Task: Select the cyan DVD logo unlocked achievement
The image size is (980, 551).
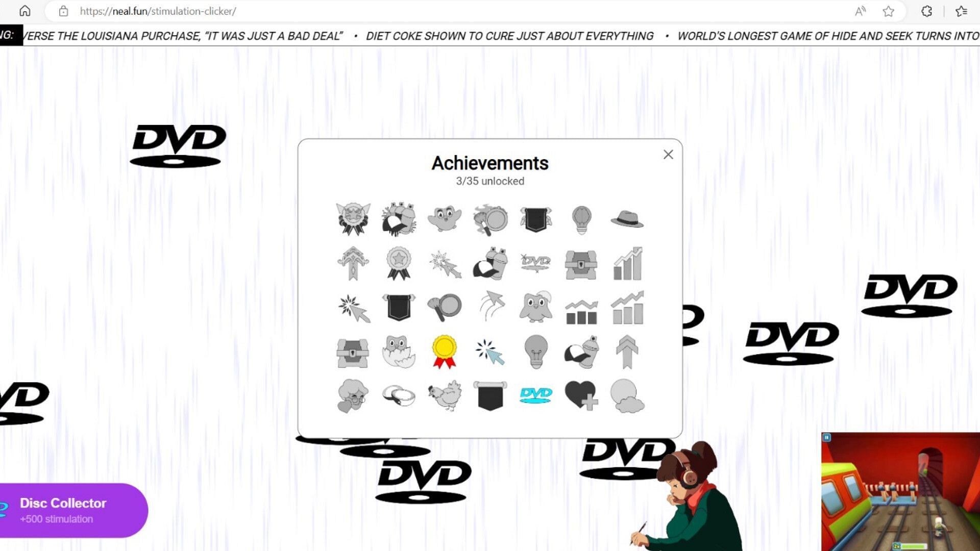Action: coord(535,395)
